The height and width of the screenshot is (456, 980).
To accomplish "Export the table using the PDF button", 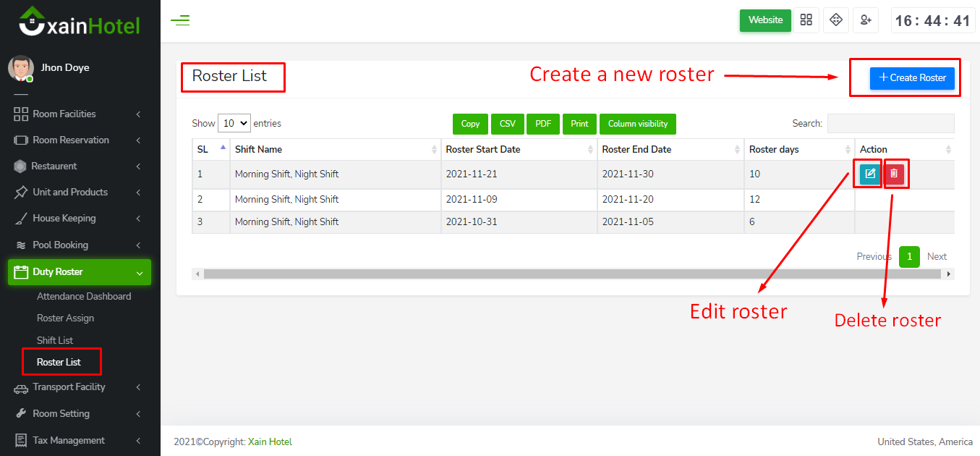I will pyautogui.click(x=542, y=124).
